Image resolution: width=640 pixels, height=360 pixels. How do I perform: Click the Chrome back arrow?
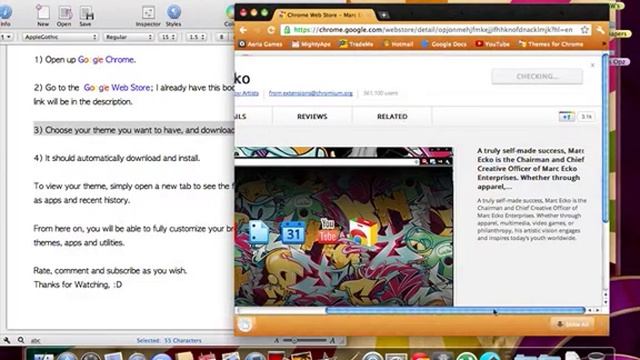click(x=243, y=30)
